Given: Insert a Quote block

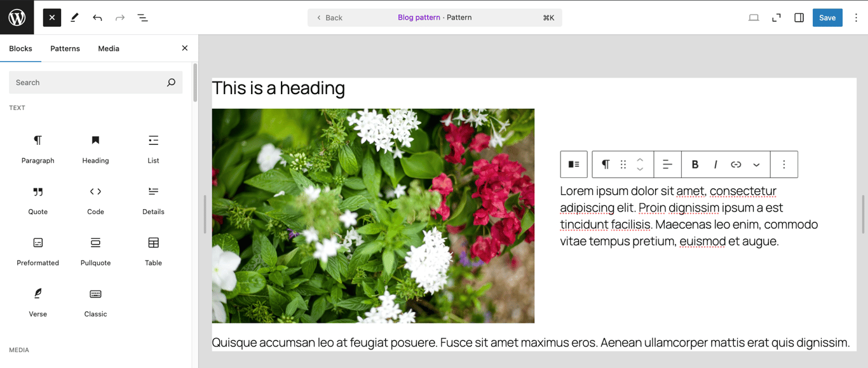Looking at the screenshot, I should [x=37, y=198].
